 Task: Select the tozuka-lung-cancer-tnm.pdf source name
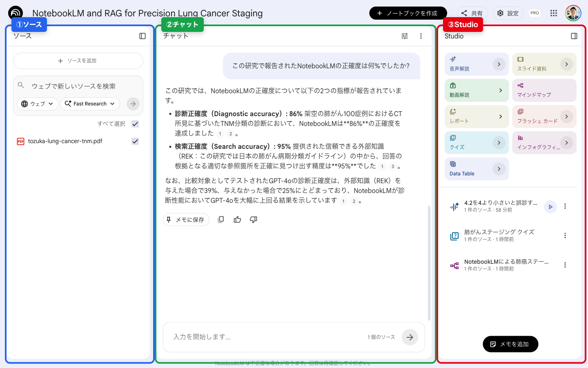[x=65, y=141]
